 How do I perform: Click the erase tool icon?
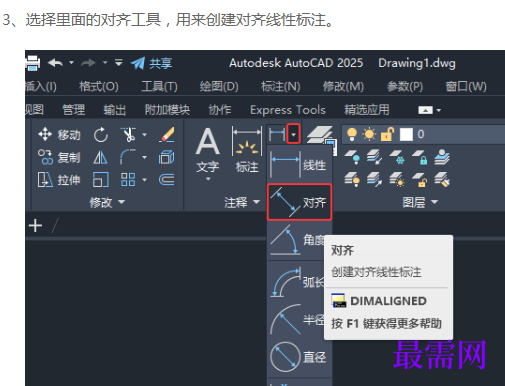pos(167,135)
